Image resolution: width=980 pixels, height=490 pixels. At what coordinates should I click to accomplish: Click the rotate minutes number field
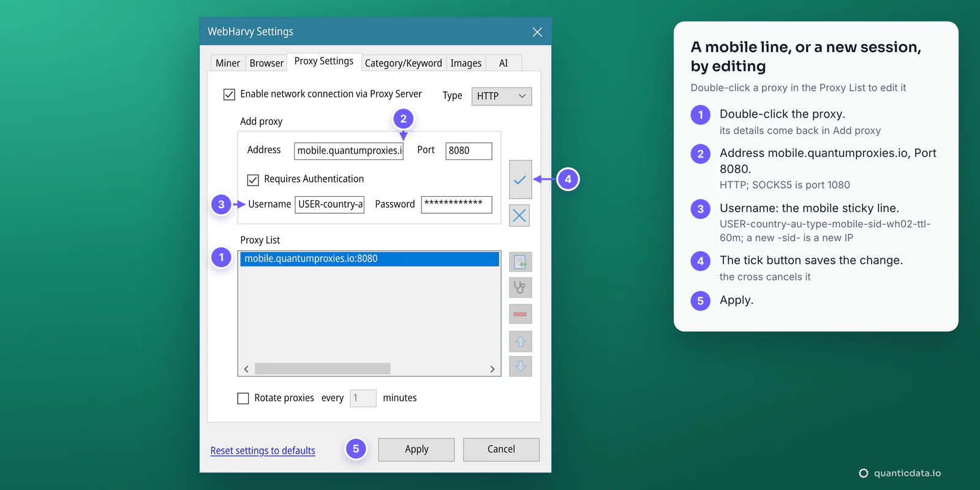tap(363, 398)
